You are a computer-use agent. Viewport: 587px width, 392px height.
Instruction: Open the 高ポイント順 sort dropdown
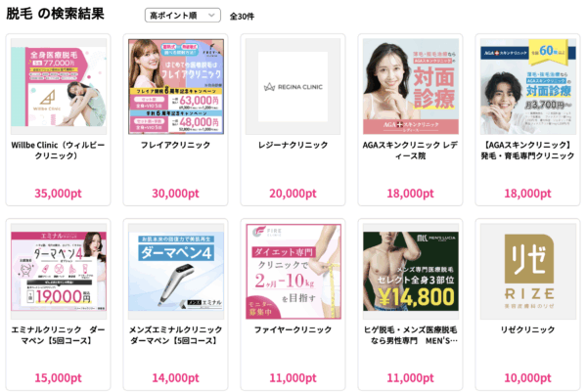click(182, 16)
